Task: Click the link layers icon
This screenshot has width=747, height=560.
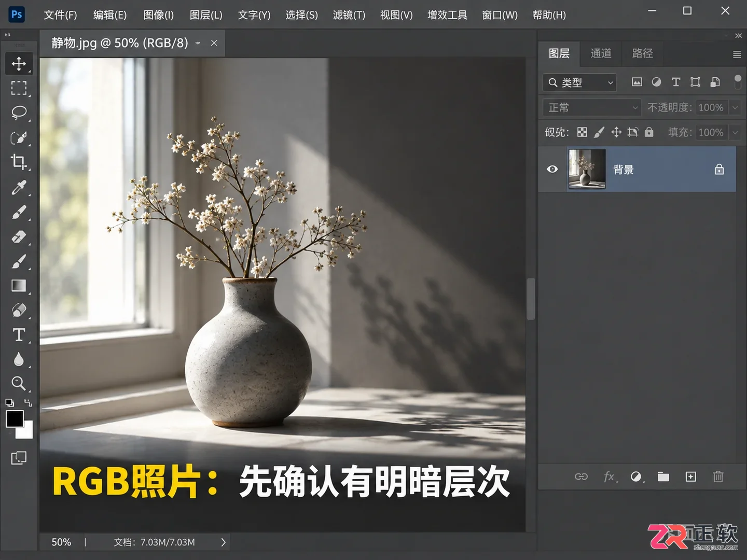Action: click(581, 477)
